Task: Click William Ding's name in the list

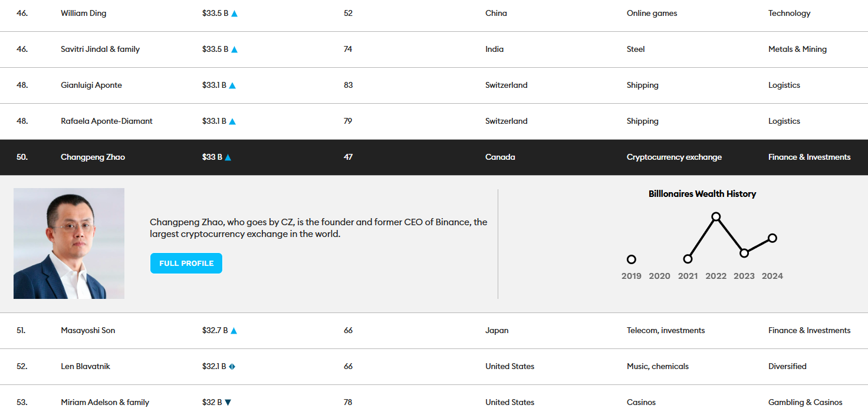Action: click(x=83, y=14)
